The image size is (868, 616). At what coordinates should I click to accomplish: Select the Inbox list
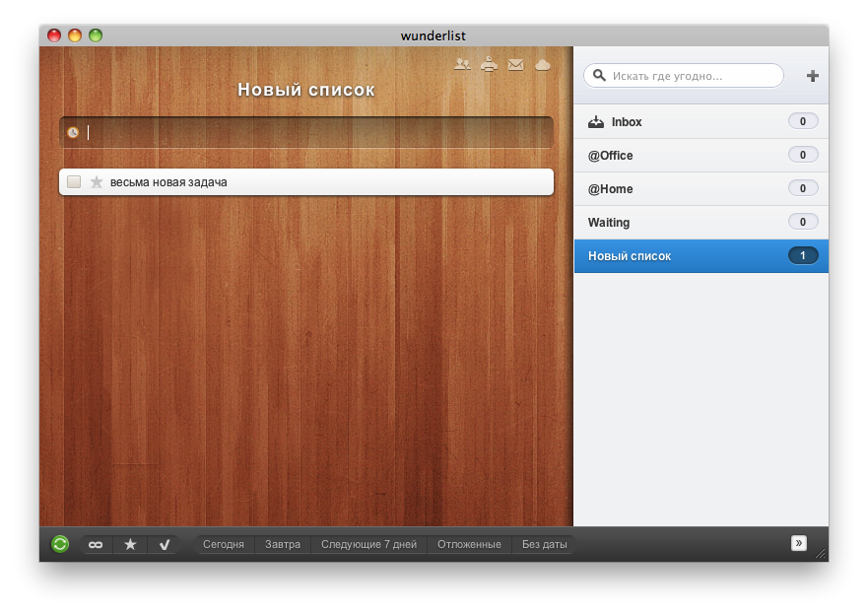626,122
